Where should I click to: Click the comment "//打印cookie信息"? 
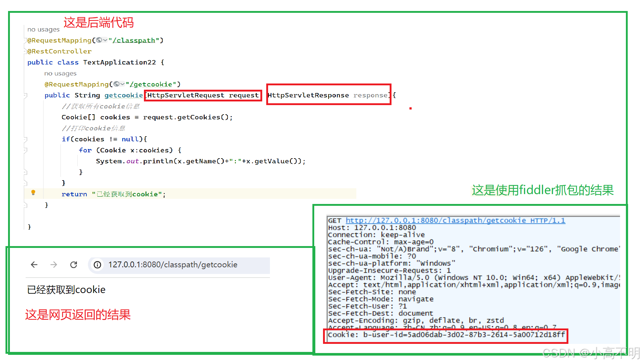click(93, 128)
